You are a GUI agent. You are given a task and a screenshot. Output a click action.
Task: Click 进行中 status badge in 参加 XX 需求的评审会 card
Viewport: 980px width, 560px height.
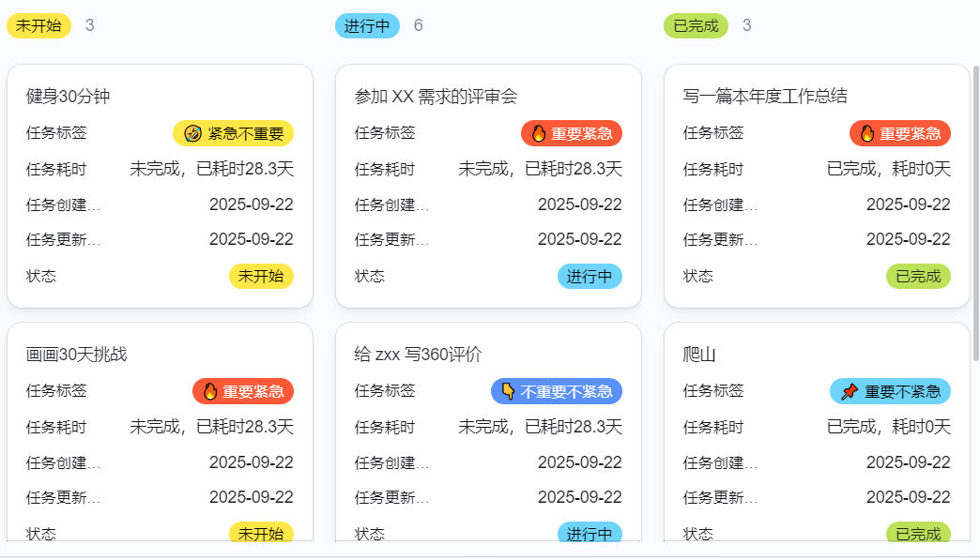click(x=590, y=276)
